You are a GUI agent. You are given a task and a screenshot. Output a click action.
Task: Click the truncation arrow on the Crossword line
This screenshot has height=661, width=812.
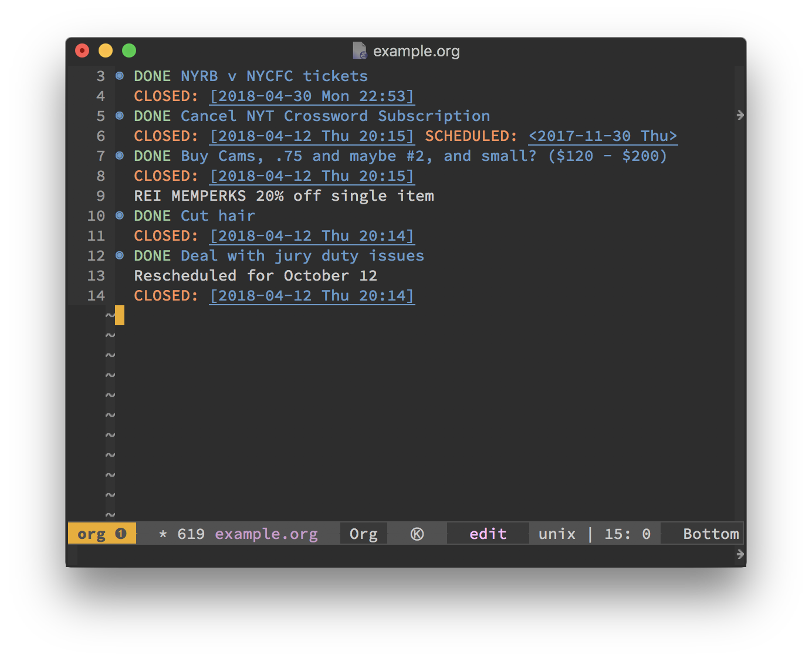[x=740, y=115]
